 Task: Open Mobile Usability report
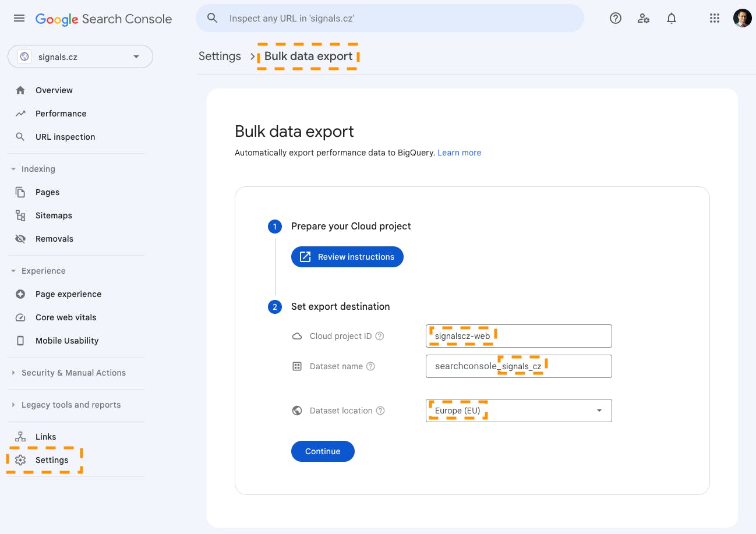click(x=67, y=341)
